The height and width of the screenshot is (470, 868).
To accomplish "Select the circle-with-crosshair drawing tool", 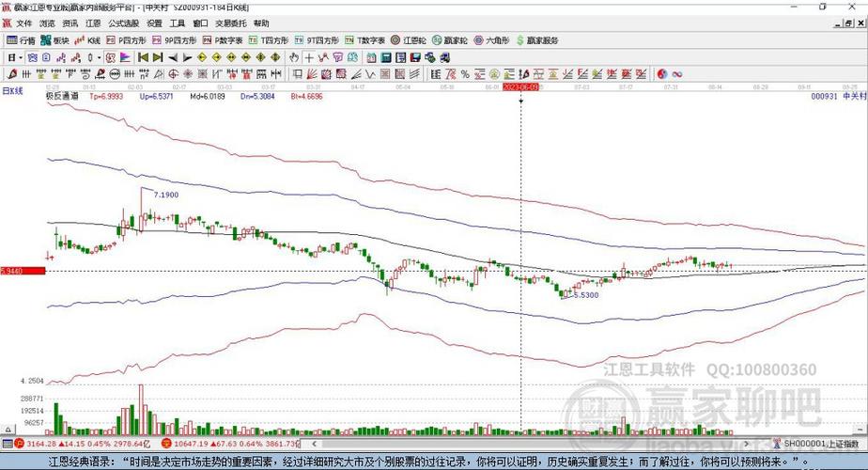I will click(173, 74).
